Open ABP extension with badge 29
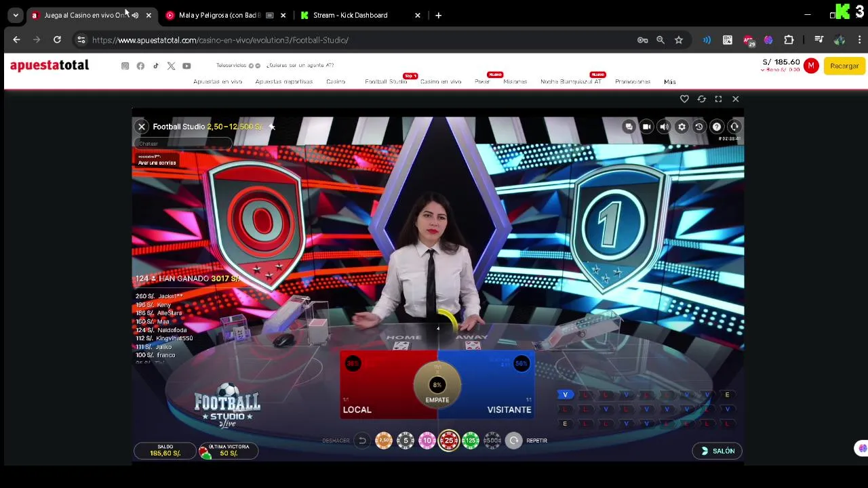The height and width of the screenshot is (488, 868). click(x=748, y=40)
